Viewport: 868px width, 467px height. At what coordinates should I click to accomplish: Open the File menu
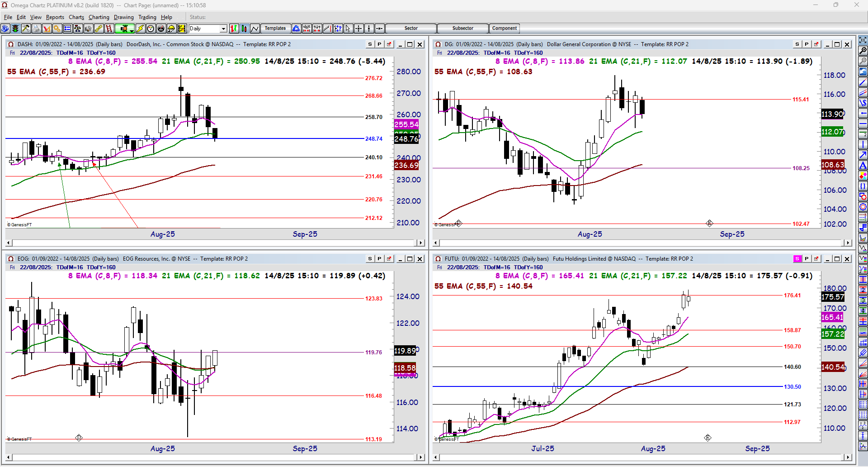pos(8,17)
